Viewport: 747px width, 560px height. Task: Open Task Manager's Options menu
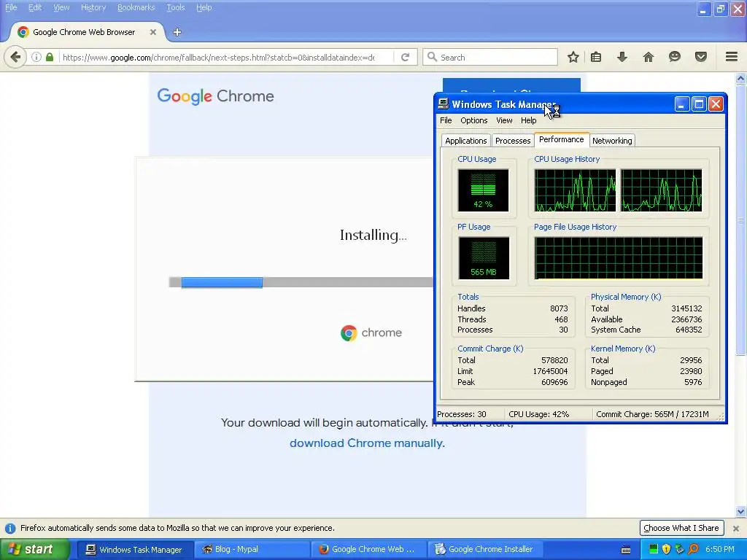(474, 120)
